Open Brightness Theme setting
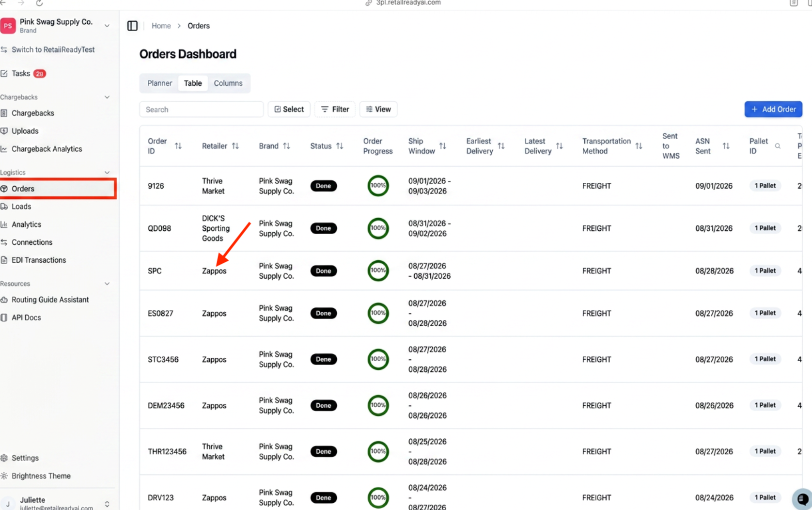Screen dimensions: 812x510 coord(36,476)
